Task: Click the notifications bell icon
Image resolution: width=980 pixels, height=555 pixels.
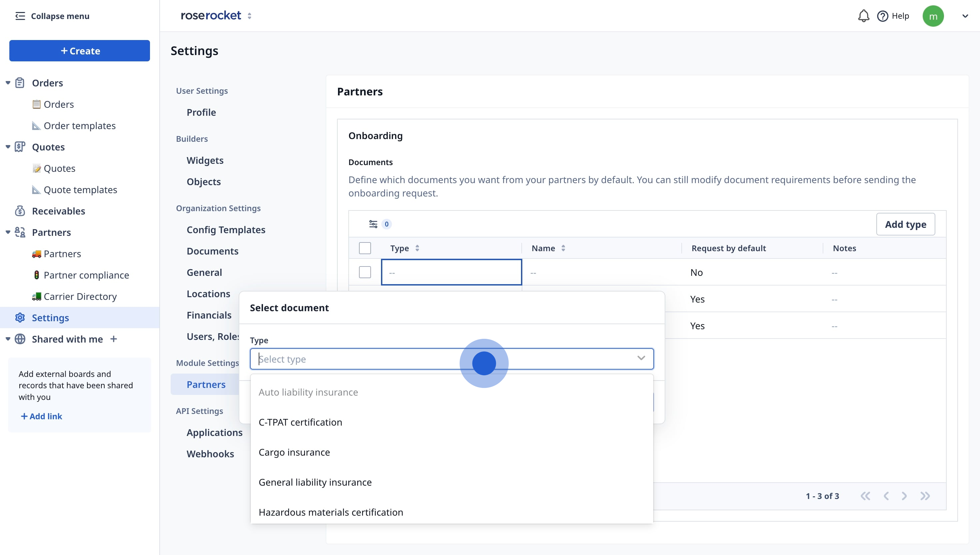Action: tap(863, 16)
